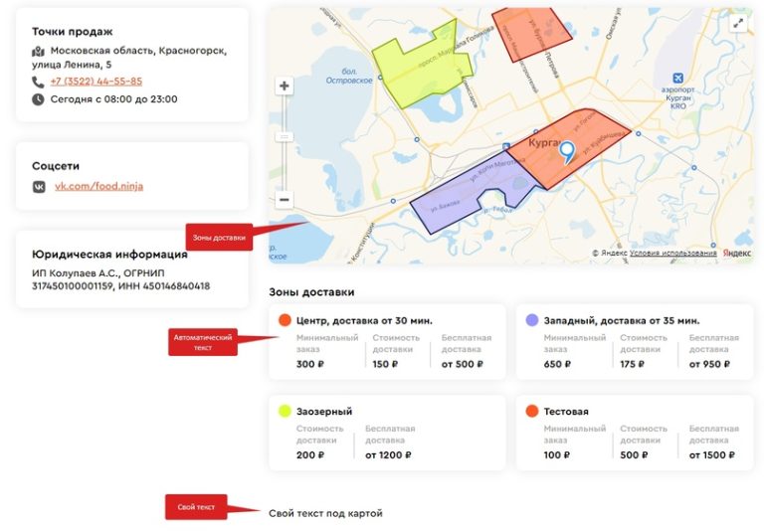Click the clock icon near working hours
This screenshot has height=532, width=764.
click(38, 99)
